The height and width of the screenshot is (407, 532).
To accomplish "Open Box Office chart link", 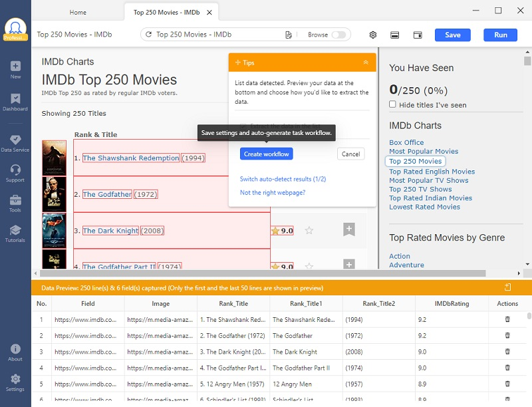I will pos(406,142).
